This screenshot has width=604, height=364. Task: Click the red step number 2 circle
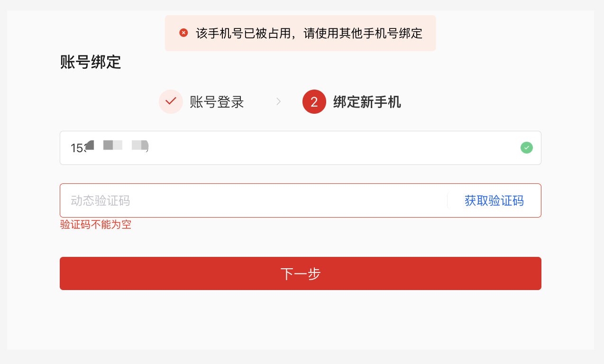pos(314,102)
